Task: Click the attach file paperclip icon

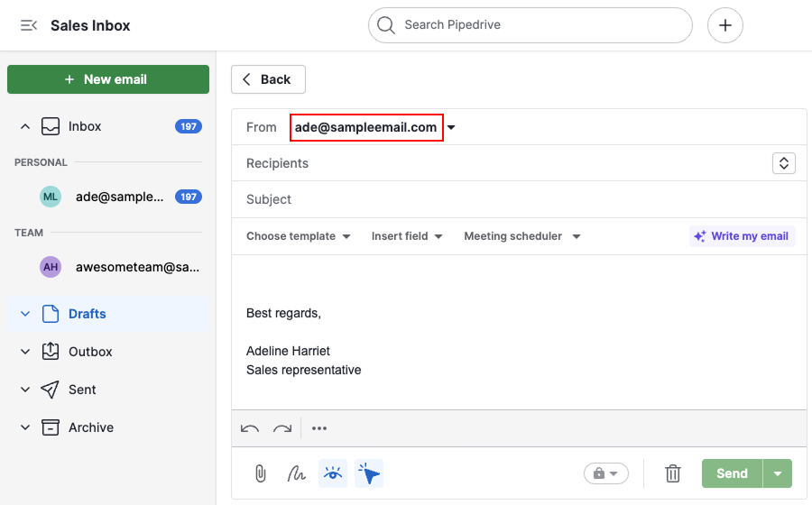Action: [260, 473]
